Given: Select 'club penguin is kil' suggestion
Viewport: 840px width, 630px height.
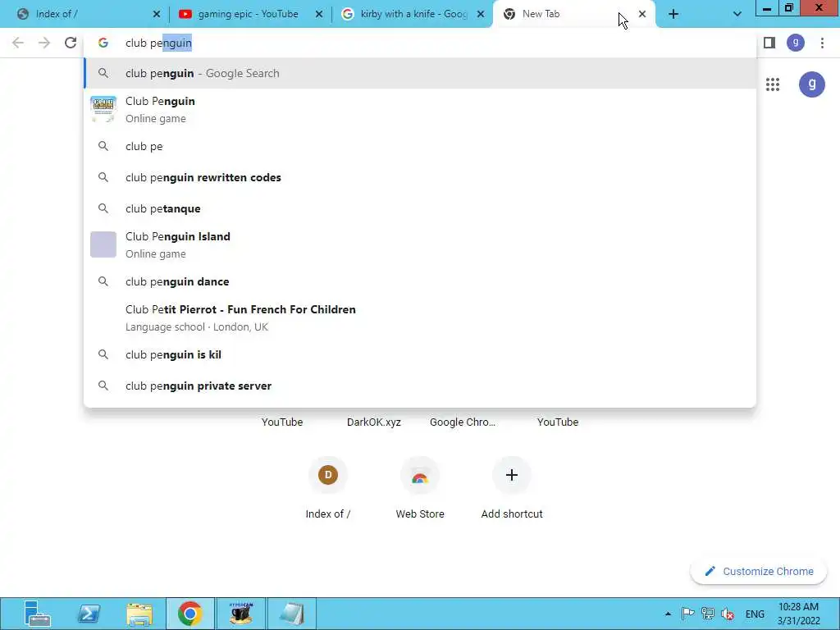Looking at the screenshot, I should [420, 354].
